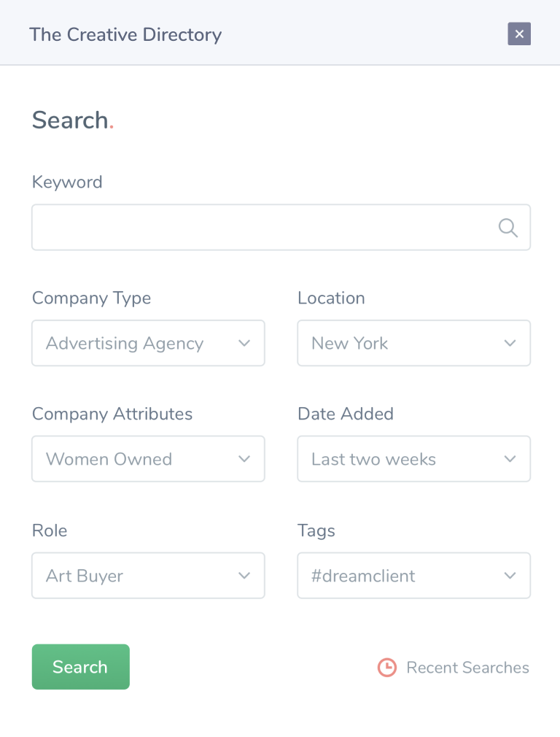Viewport: 560px width, 737px height.
Task: Open the #dreamclient tags dropdown
Action: tap(414, 575)
